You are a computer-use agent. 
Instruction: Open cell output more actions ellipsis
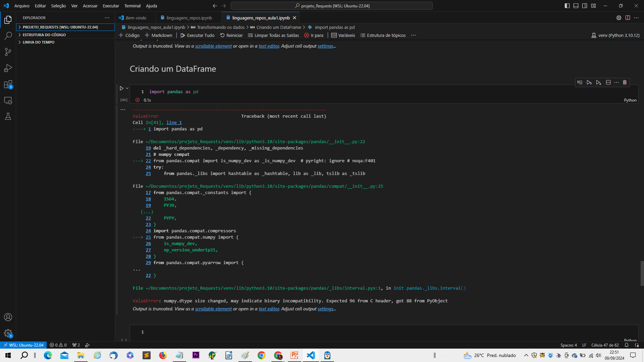tap(123, 110)
